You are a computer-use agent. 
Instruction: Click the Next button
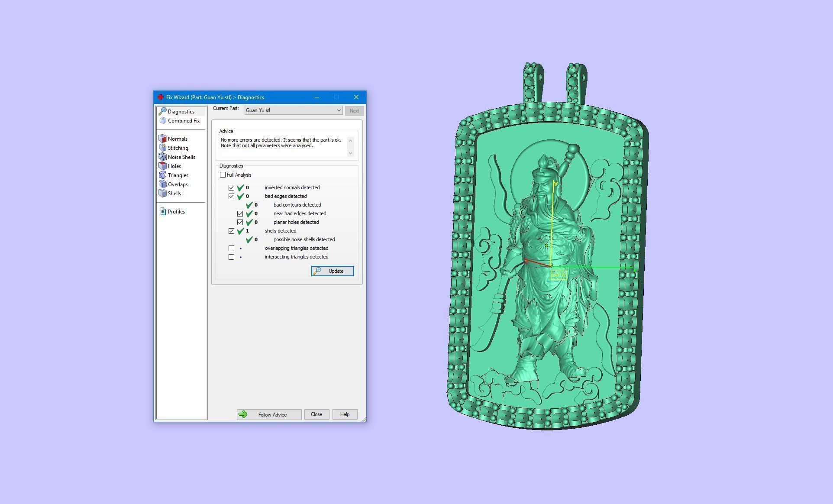point(354,111)
